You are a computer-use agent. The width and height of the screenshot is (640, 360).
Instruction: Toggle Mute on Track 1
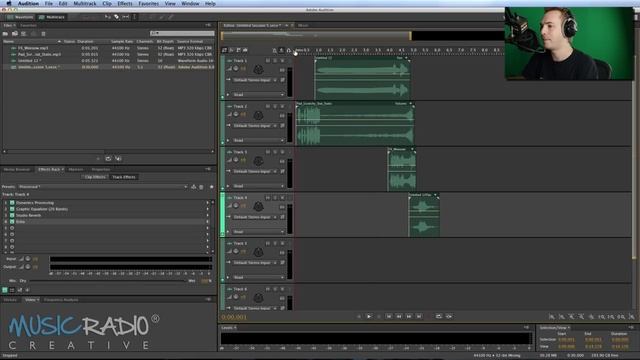point(268,60)
